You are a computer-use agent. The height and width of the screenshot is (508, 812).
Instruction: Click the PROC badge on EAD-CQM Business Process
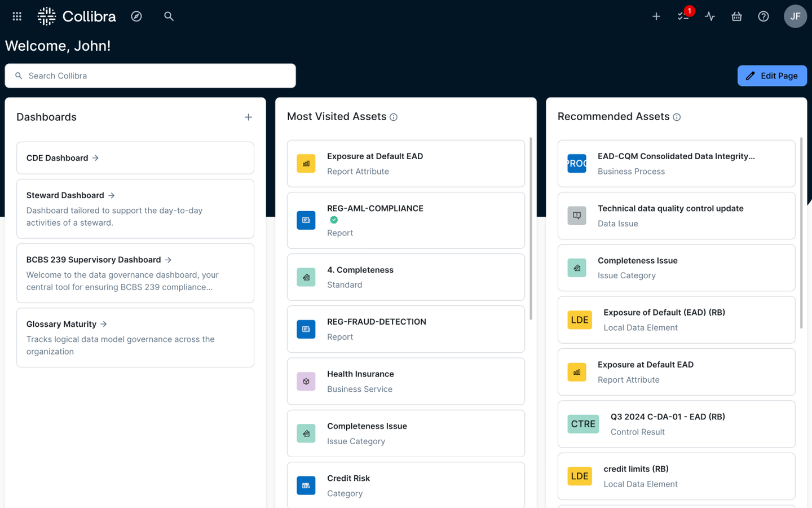[577, 163]
